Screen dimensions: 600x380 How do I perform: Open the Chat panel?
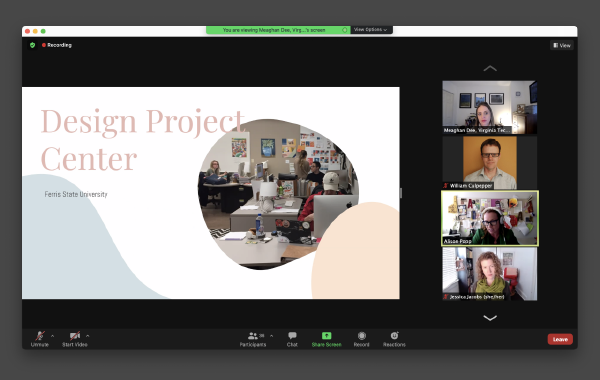[x=292, y=339]
